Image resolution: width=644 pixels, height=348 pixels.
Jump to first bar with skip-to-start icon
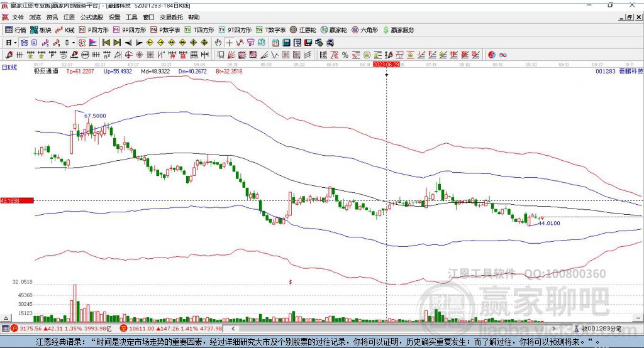tap(106, 43)
